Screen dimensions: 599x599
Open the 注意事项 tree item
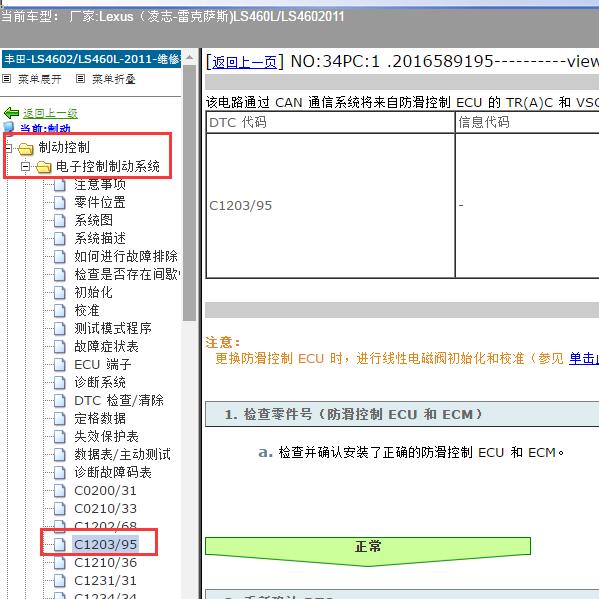coord(100,185)
